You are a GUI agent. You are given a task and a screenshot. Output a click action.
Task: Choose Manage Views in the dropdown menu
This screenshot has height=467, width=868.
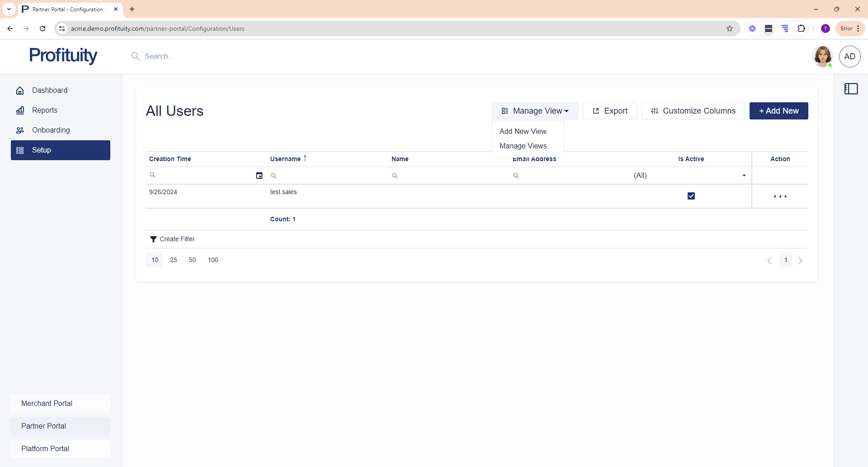523,146
